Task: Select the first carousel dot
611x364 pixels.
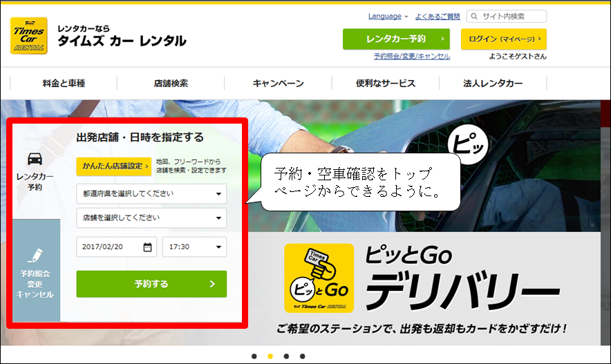Action: [254, 356]
